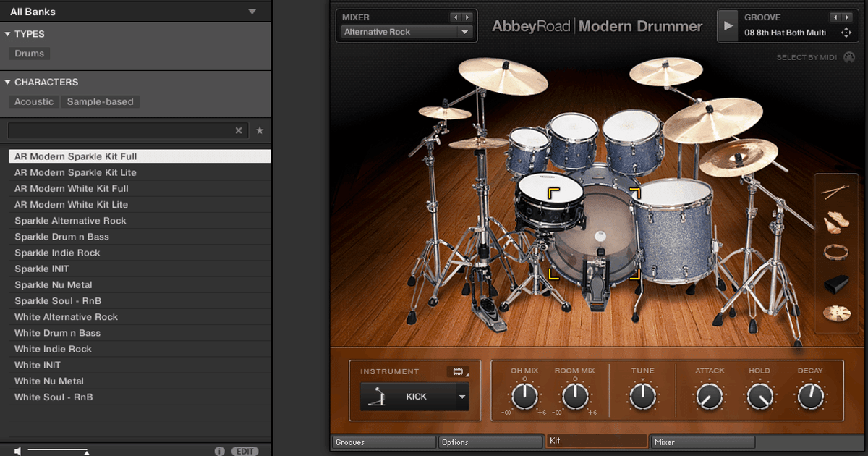This screenshot has width=868, height=456.
Task: Open the All Banks dropdown
Action: [x=135, y=12]
